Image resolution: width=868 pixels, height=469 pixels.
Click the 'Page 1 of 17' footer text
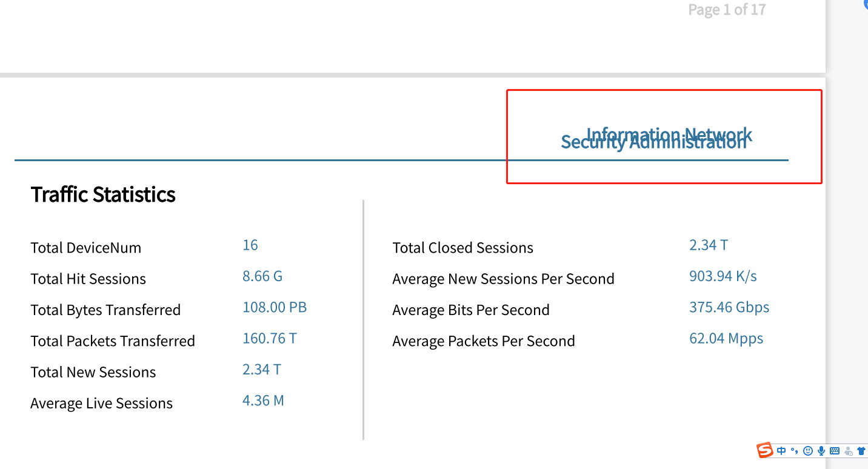point(727,10)
